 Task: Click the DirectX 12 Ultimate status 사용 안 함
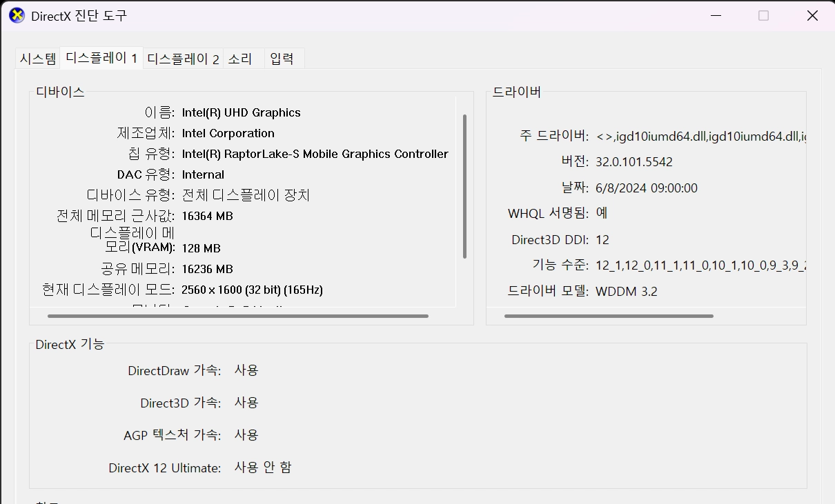263,467
